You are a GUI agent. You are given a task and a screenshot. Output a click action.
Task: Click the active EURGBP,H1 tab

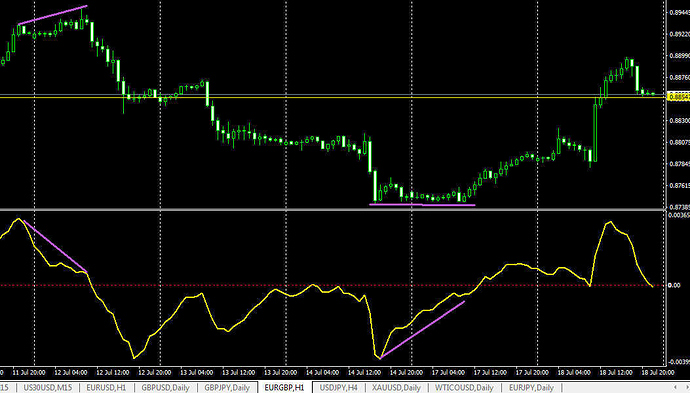284,388
